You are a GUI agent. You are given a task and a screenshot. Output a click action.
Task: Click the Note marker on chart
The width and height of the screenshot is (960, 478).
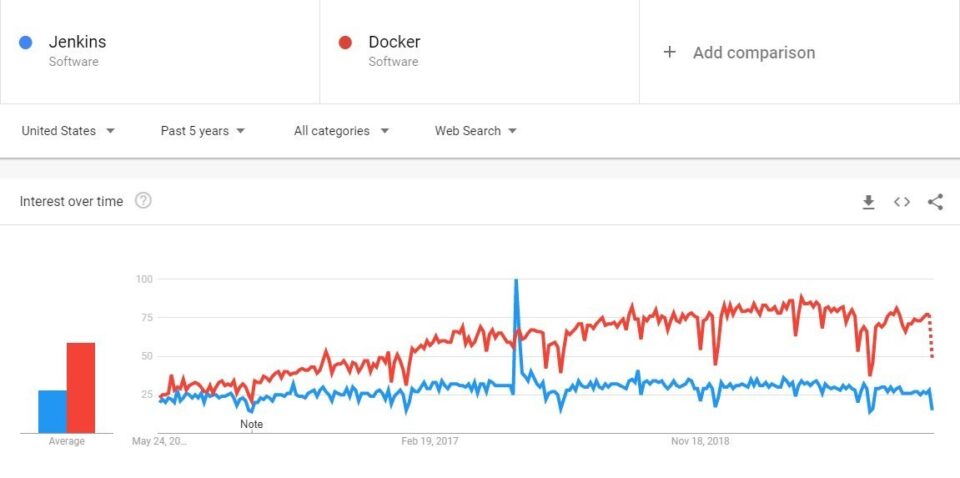point(252,424)
